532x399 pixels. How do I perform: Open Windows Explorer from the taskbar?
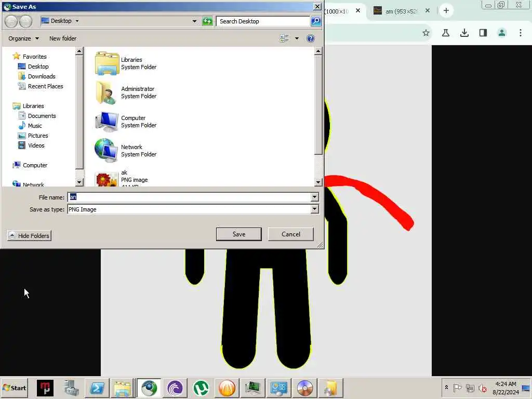click(122, 388)
